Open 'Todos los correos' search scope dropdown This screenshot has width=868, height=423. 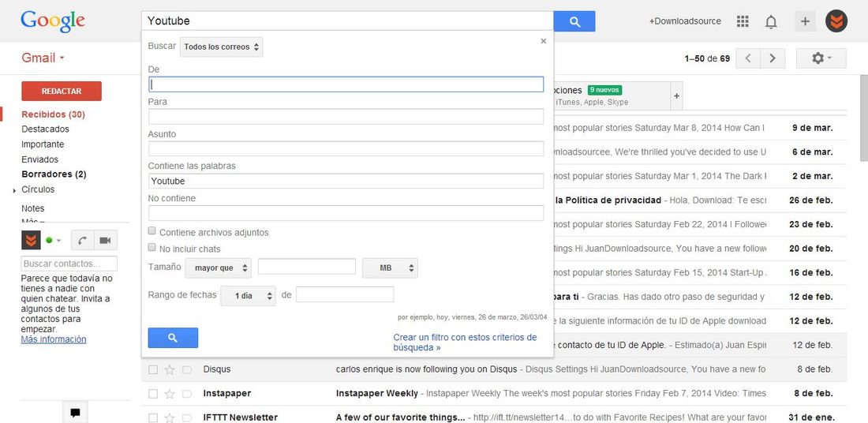click(222, 47)
